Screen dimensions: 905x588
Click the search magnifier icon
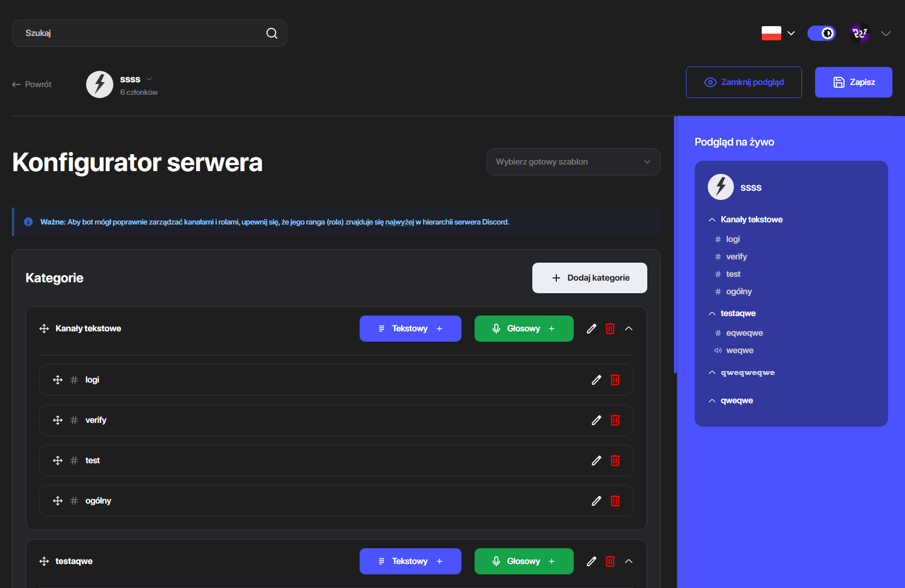point(272,33)
